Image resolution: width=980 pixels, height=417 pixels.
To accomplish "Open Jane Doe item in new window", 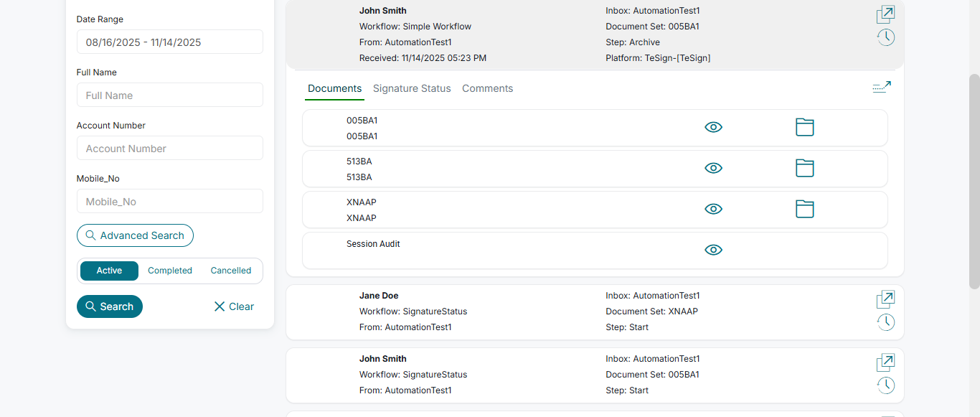I will (885, 299).
